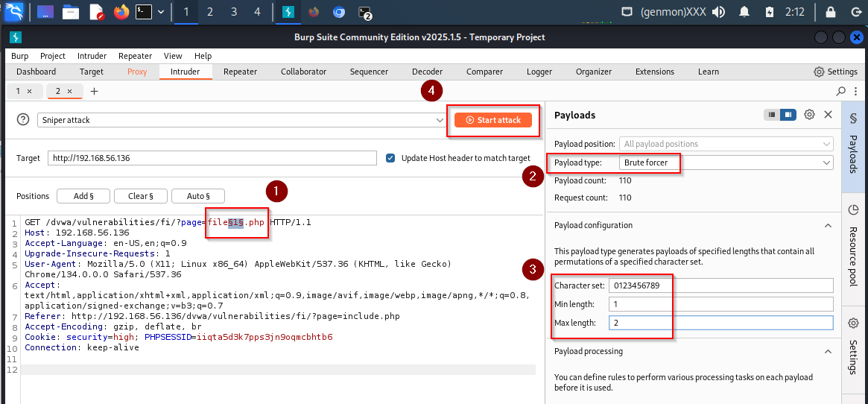The width and height of the screenshot is (868, 404).
Task: Select the Chromium taskbar window icon
Action: point(339,12)
